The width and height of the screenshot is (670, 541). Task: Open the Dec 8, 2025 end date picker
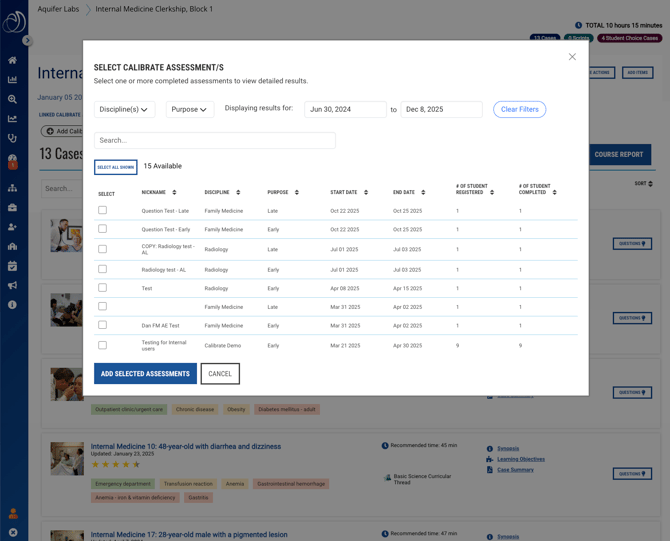(441, 109)
